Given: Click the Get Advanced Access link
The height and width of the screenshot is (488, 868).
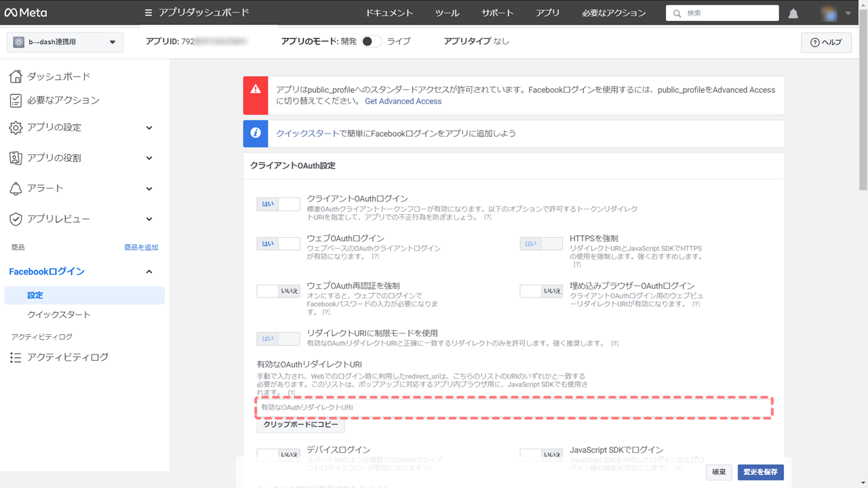Looking at the screenshot, I should pos(403,101).
